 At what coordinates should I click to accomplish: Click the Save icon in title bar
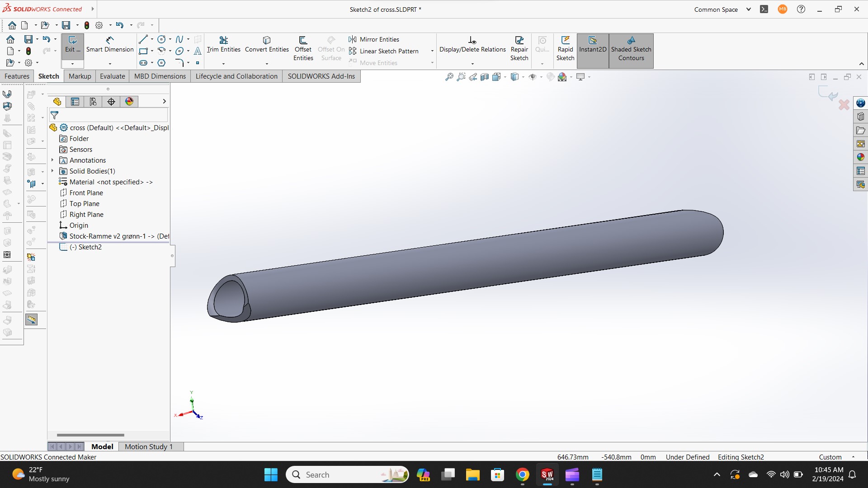click(66, 25)
